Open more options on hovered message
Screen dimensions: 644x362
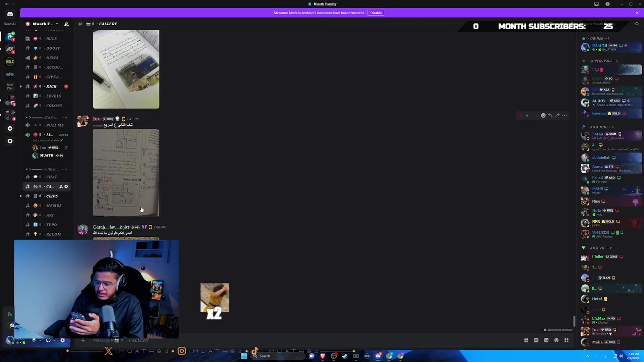(x=565, y=115)
